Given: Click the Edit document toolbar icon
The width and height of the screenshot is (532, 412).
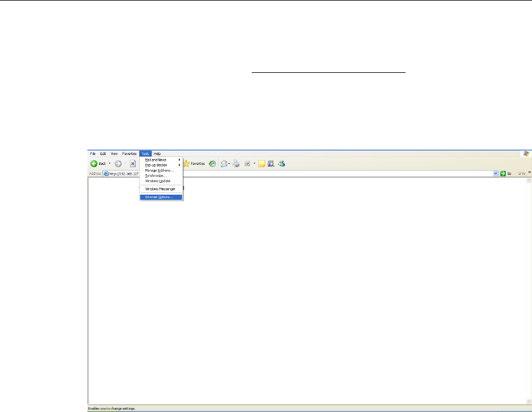Looking at the screenshot, I should [248, 164].
